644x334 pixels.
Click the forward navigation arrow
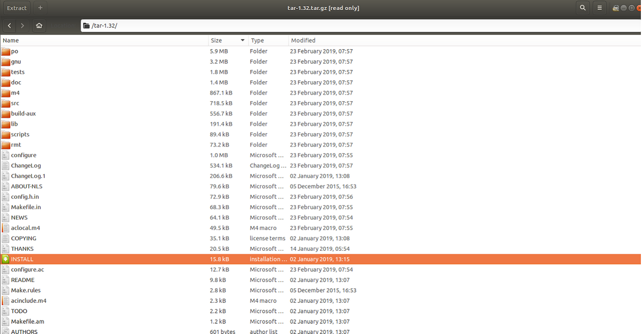[x=23, y=25]
